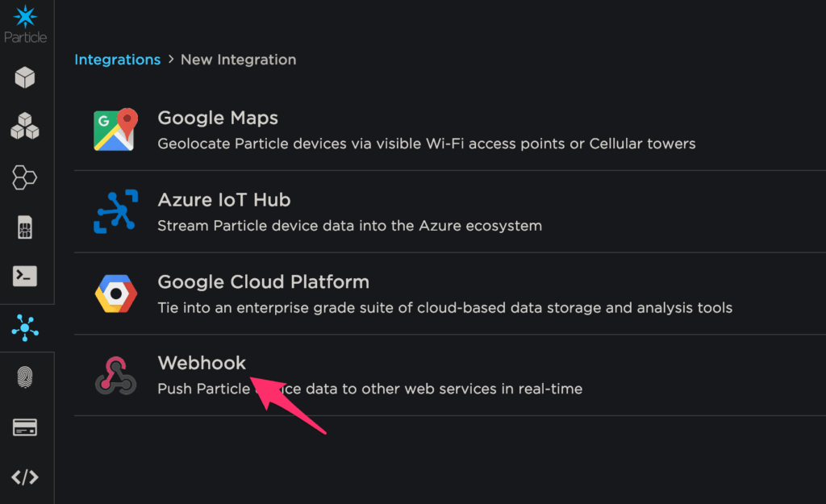Click the Google Maps pin logo
This screenshot has height=504, width=826.
pos(116,130)
